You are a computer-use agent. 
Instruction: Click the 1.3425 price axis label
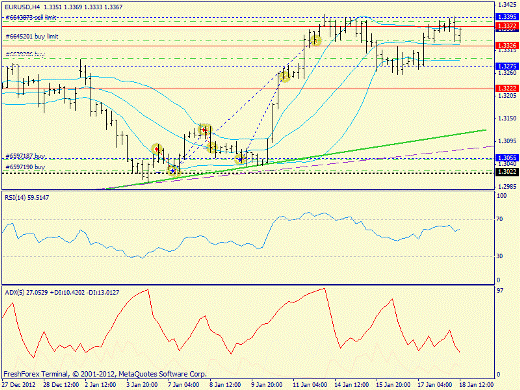507,5
